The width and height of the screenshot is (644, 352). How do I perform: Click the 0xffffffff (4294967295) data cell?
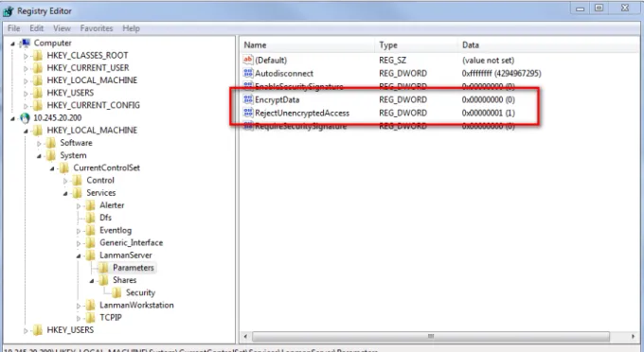[502, 74]
